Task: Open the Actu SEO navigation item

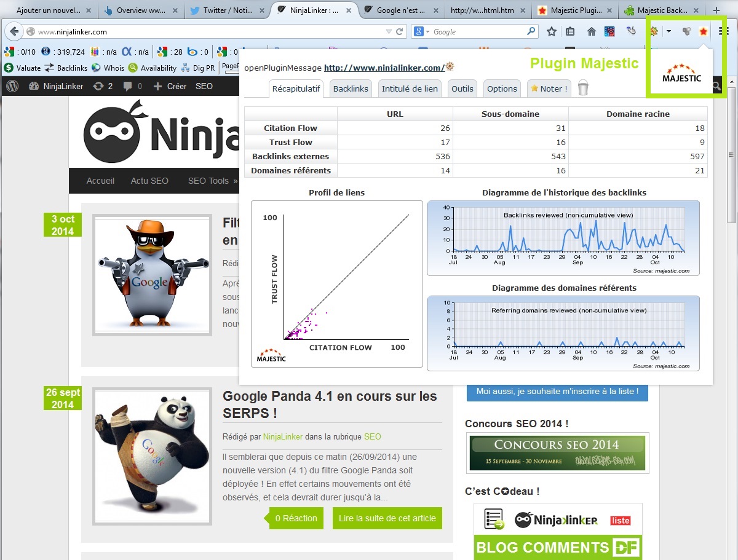Action: pyautogui.click(x=149, y=181)
